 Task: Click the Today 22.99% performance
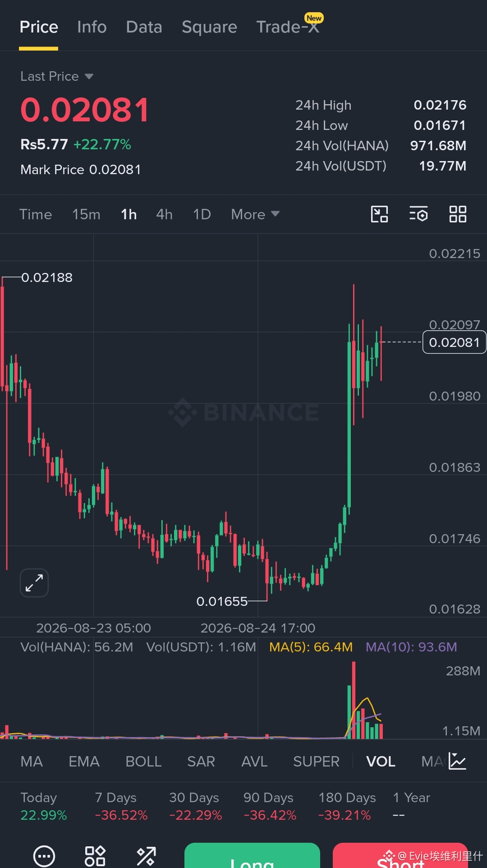click(x=44, y=806)
